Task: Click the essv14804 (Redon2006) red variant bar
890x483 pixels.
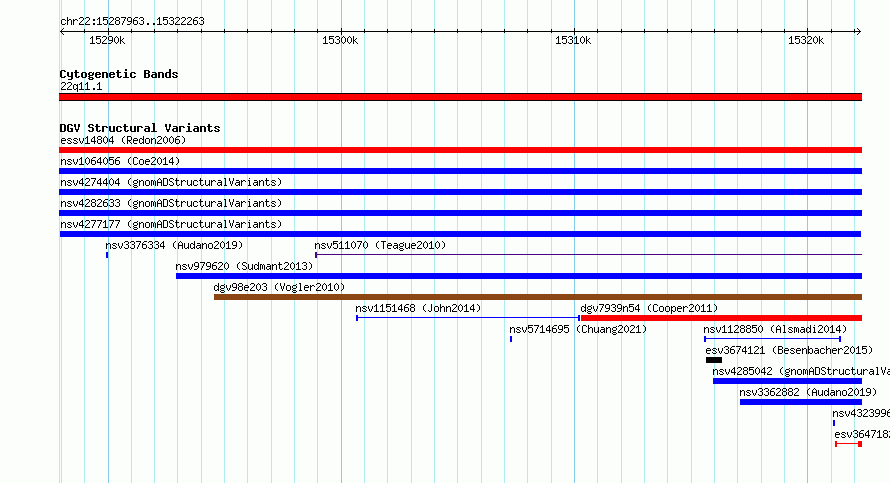Action: click(x=460, y=150)
